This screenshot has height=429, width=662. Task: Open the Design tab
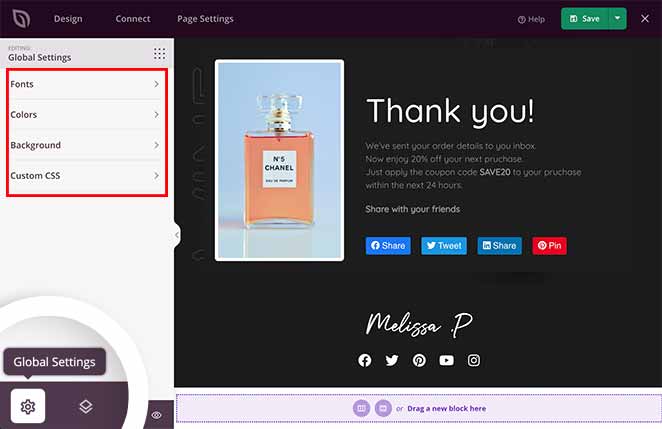68,19
